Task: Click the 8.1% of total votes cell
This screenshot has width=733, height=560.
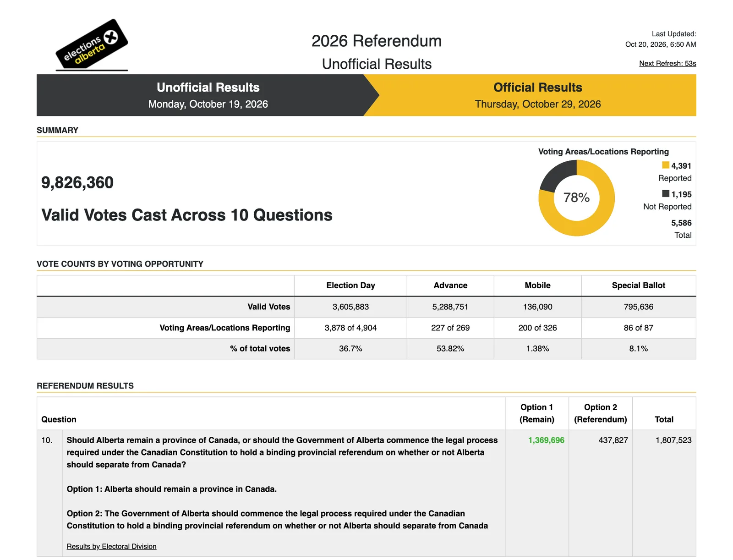Action: click(639, 349)
